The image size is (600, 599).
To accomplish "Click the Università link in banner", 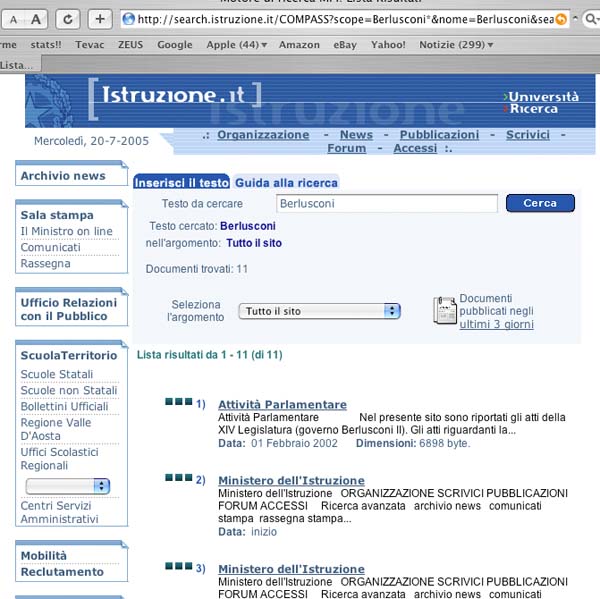I will click(543, 96).
